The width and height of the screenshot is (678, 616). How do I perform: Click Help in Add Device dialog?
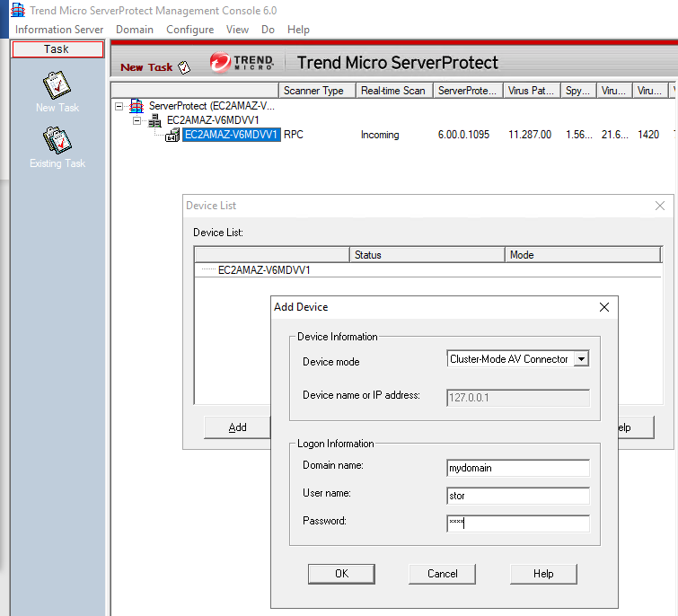(x=543, y=574)
